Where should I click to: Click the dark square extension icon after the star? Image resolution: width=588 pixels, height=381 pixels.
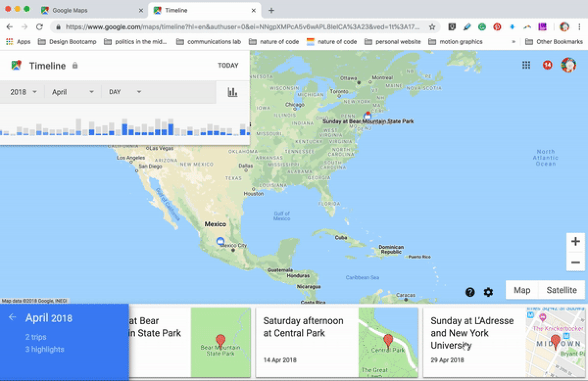452,27
